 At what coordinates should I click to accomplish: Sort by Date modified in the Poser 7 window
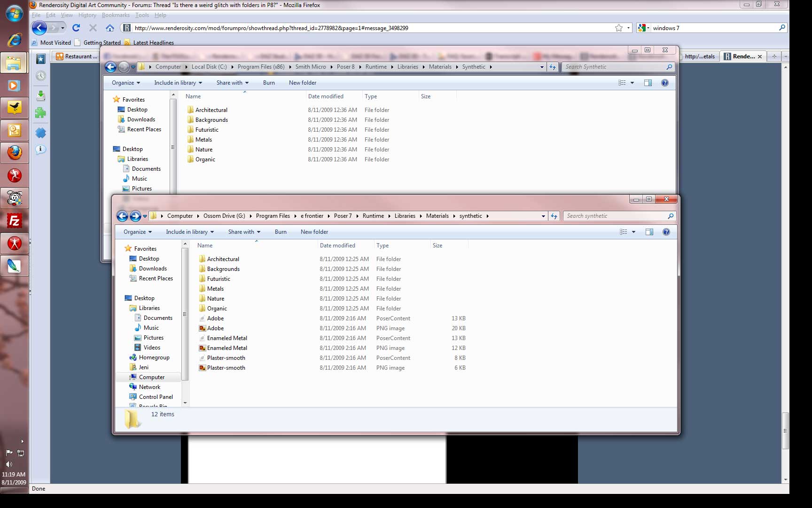(x=337, y=246)
